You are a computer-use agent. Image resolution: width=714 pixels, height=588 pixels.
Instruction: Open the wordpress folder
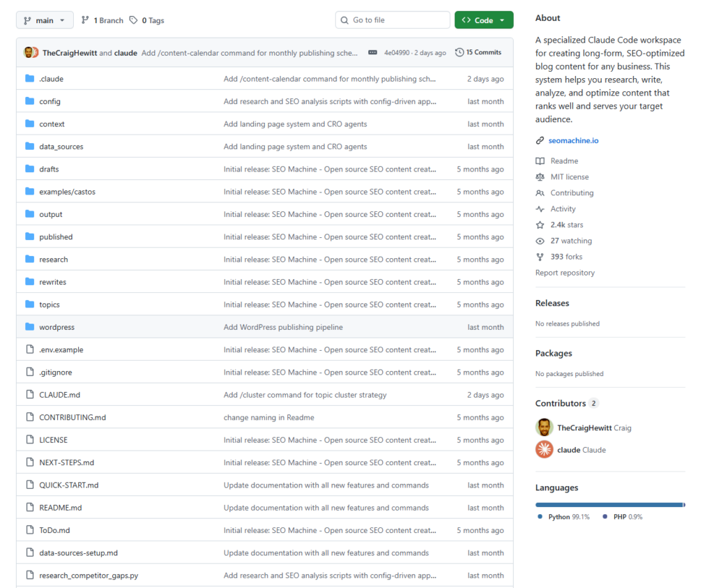[56, 327]
